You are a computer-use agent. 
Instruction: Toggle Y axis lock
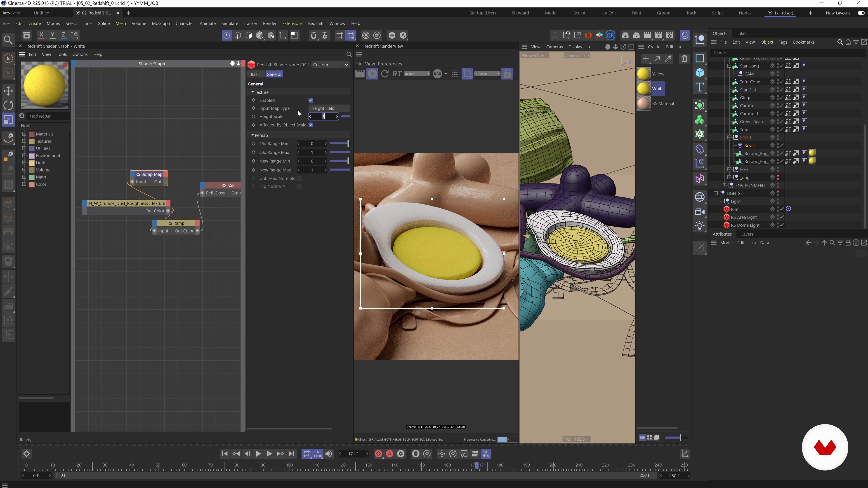pyautogui.click(x=52, y=35)
